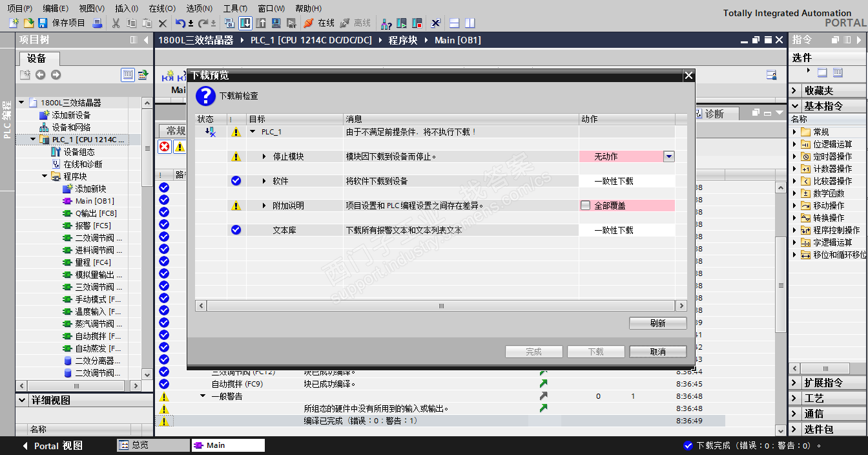Open the 帮助(H) menu
The width and height of the screenshot is (868, 455).
(x=308, y=8)
